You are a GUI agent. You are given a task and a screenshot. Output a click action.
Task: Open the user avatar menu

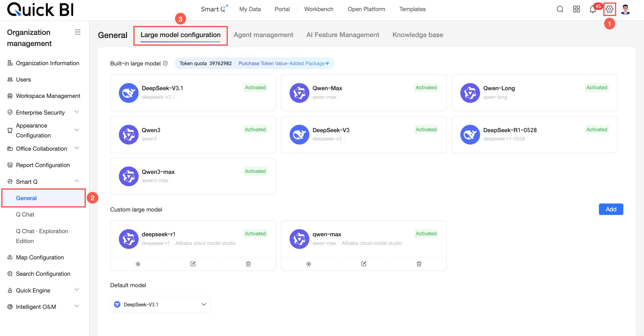click(x=625, y=9)
